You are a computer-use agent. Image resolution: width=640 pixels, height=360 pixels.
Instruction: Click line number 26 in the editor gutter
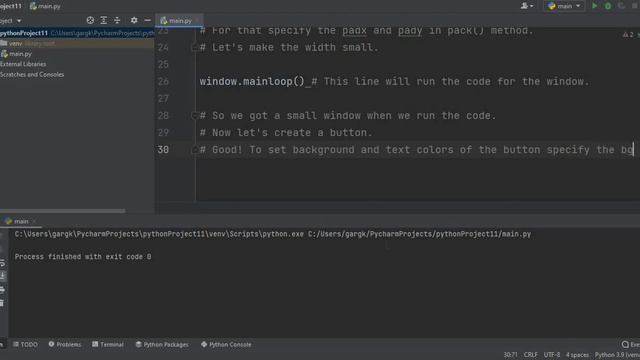pos(163,82)
